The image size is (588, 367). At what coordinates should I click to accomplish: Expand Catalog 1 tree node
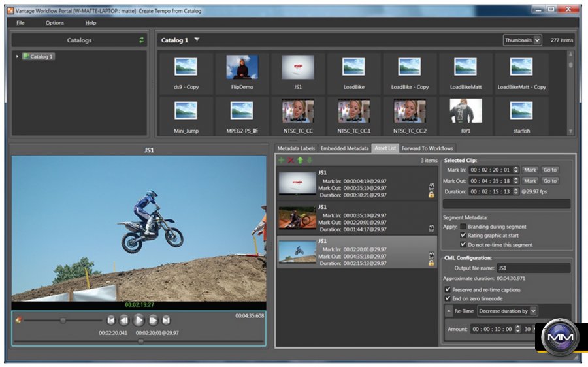tap(17, 56)
